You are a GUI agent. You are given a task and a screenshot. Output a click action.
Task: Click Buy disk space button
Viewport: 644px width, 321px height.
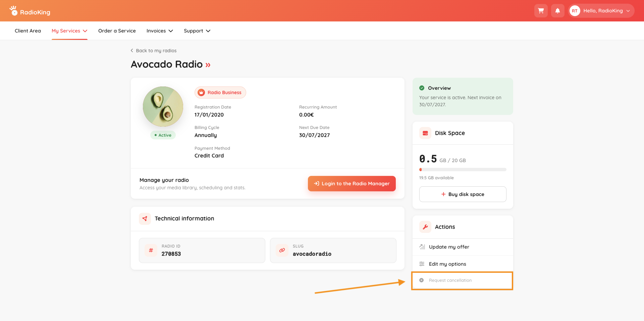[463, 194]
